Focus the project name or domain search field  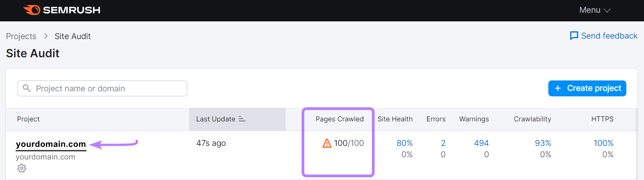(x=102, y=88)
